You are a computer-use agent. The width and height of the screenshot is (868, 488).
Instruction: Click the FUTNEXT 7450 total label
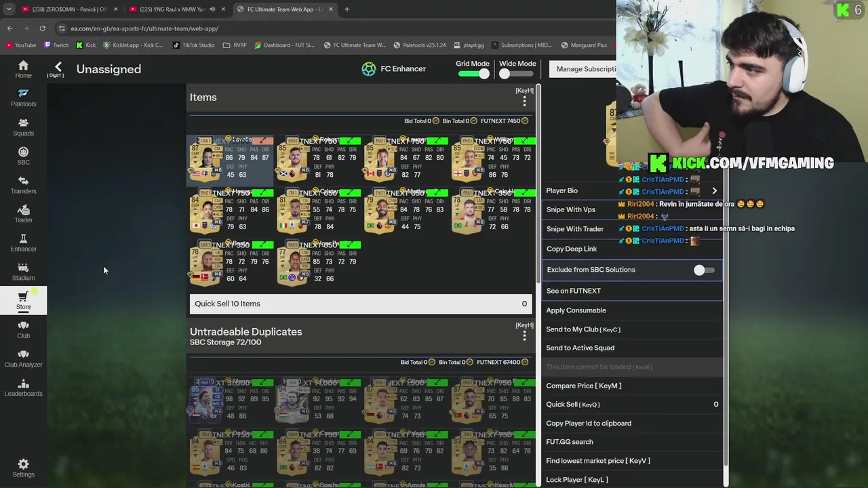pyautogui.click(x=504, y=121)
